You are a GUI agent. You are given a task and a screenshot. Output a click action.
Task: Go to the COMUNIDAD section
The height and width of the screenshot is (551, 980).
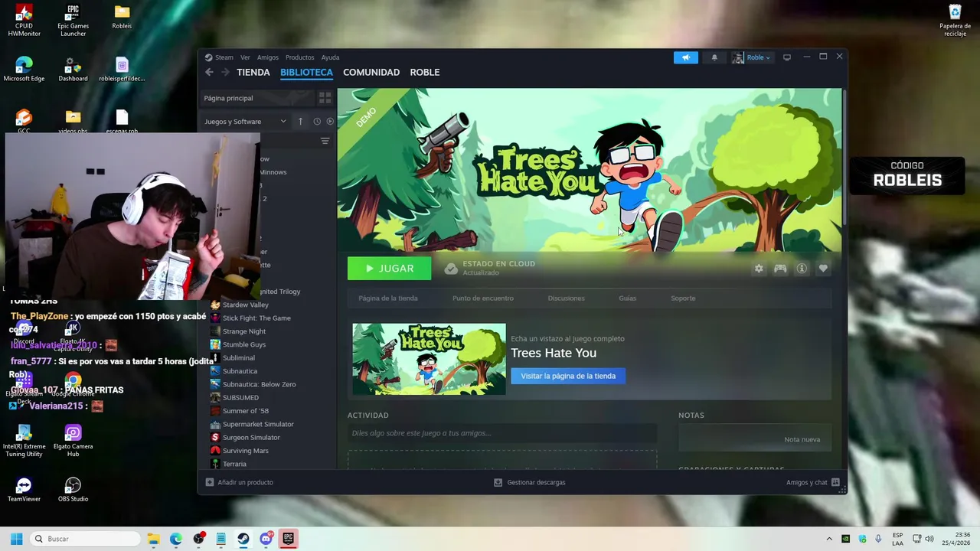(371, 72)
